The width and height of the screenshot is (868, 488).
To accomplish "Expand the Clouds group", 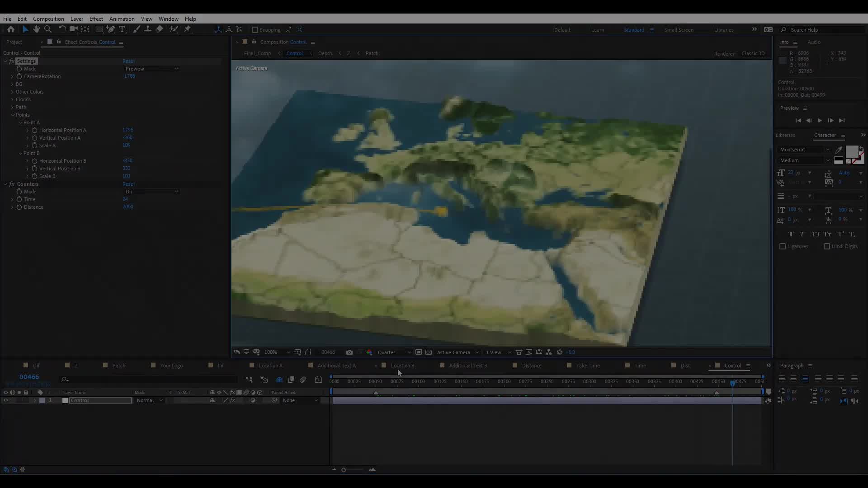I will [x=12, y=99].
